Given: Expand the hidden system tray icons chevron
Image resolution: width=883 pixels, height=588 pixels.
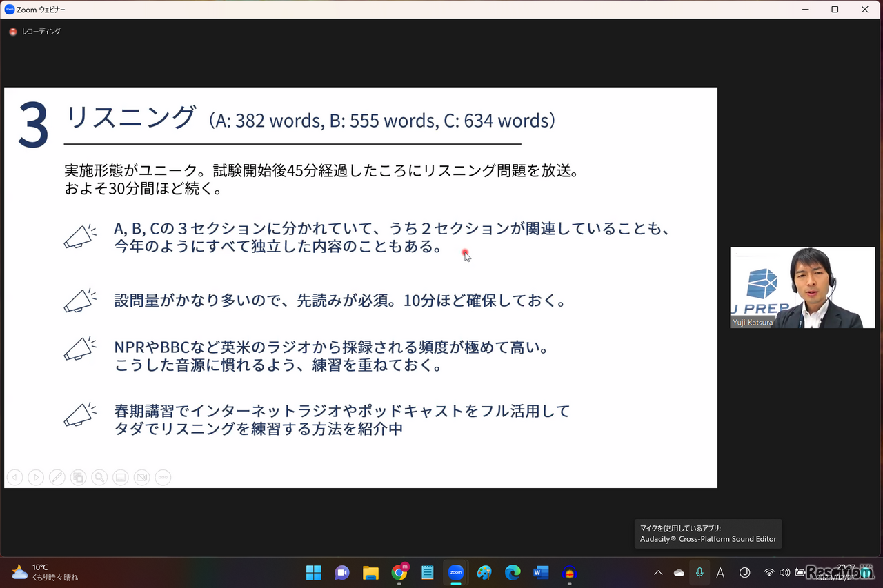Looking at the screenshot, I should 658,573.
